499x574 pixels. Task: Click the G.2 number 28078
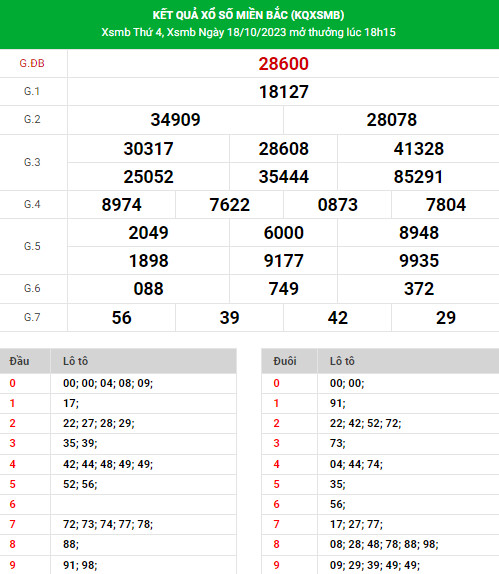tap(391, 120)
